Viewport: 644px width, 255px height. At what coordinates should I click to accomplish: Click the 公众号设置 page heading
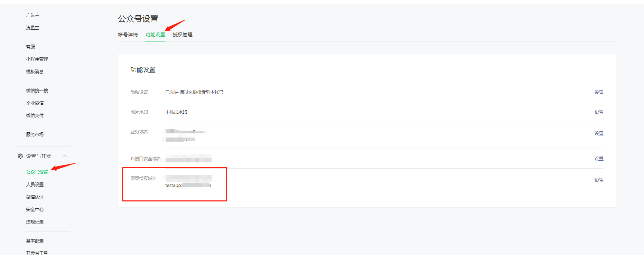click(138, 19)
